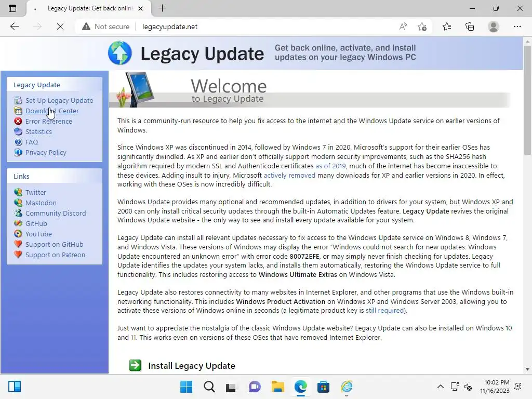This screenshot has height=399, width=532.
Task: Close the Legacy Update tab
Action: (x=140, y=8)
